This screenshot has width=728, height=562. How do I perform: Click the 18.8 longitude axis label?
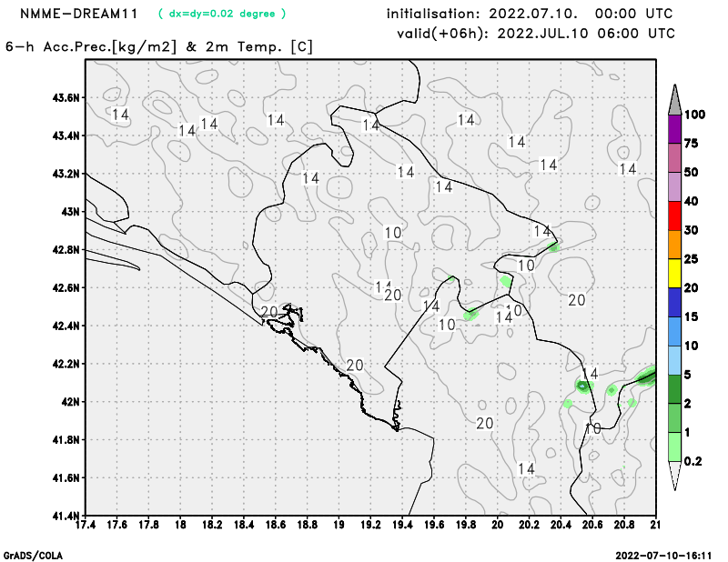(308, 526)
